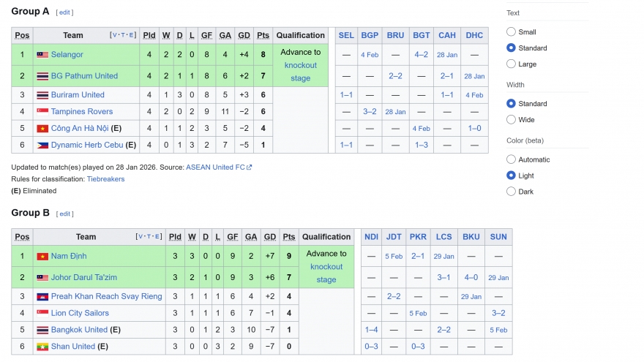Select the Wide width option
644x362 pixels.
coord(511,120)
